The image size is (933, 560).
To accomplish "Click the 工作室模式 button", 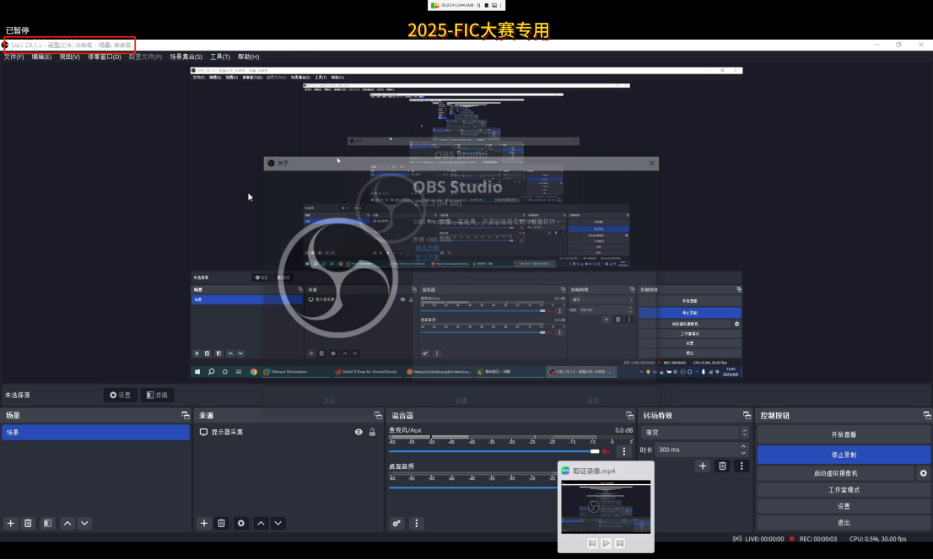I will [x=844, y=490].
